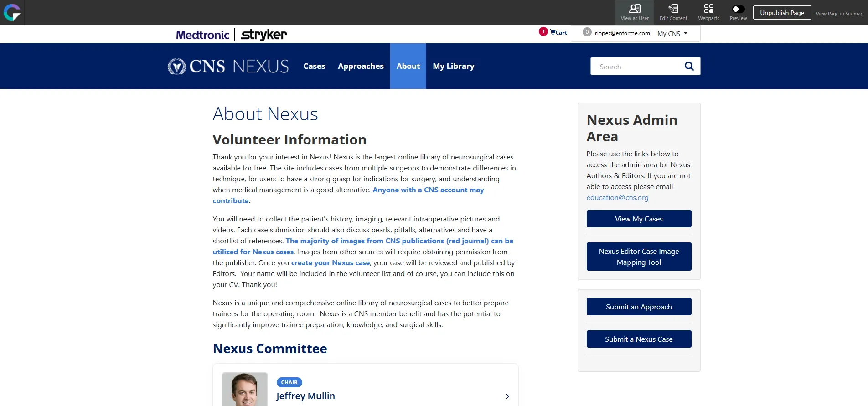Open the Webparts panel

(708, 13)
